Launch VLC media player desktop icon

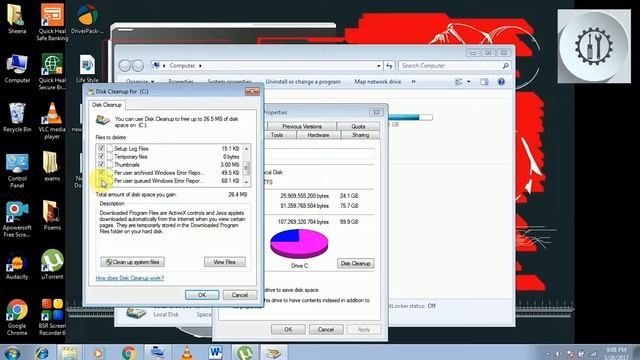(52, 121)
